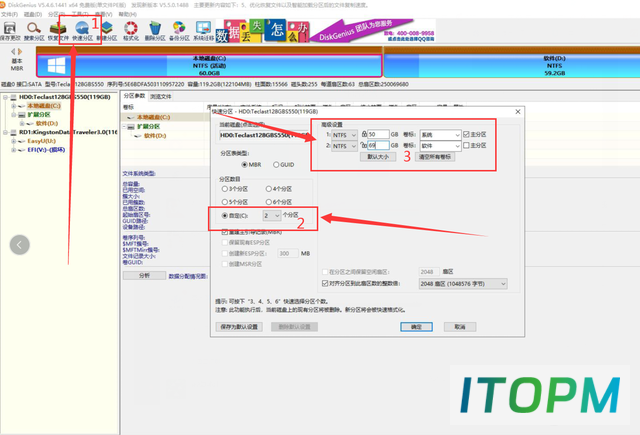
Task: Select the MBR partition table radio
Action: (244, 164)
